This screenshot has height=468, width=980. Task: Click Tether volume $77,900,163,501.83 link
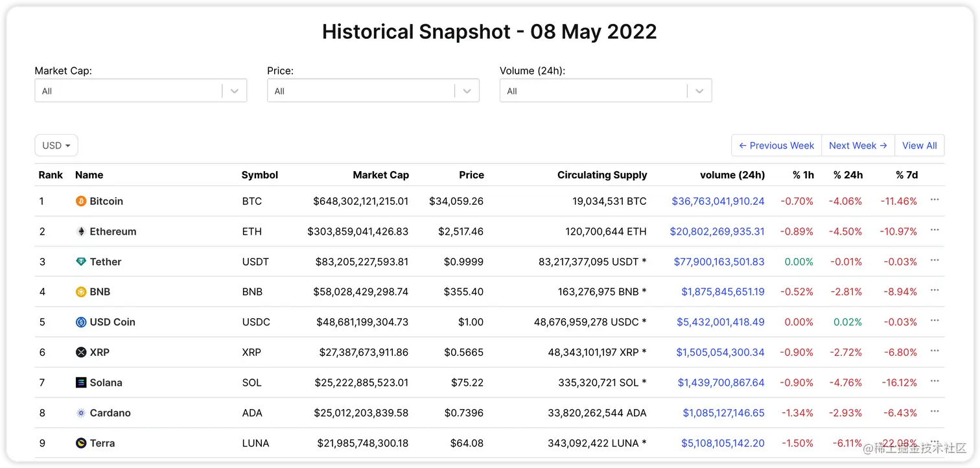[719, 262]
